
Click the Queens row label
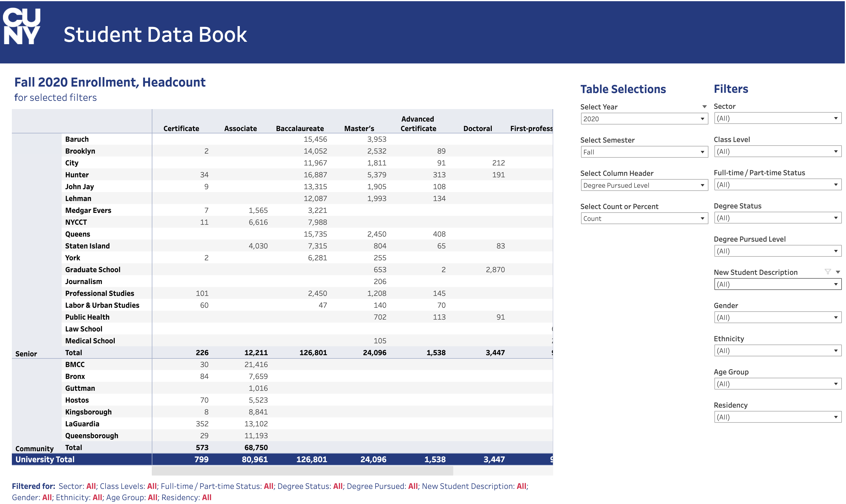click(x=77, y=234)
